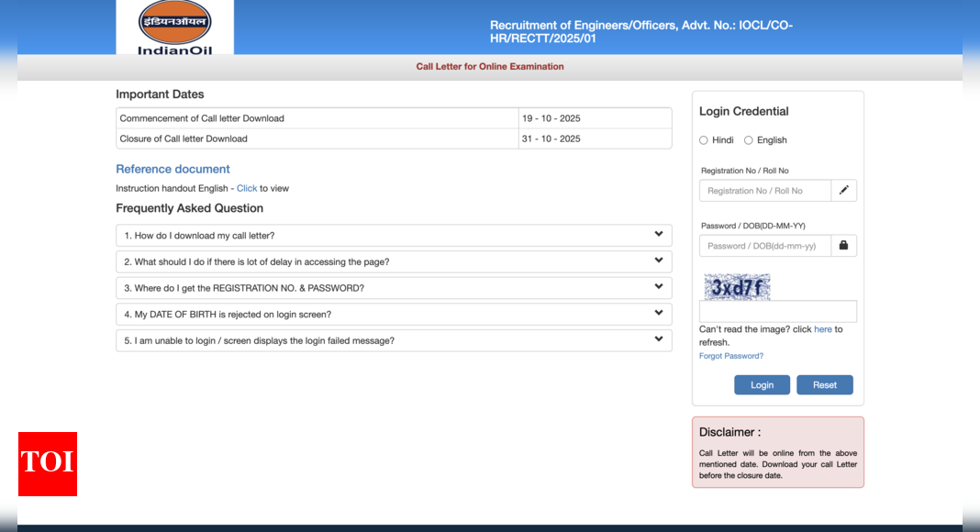Click the pencil icon beside Registration No field
The height and width of the screenshot is (532, 980).
tap(843, 191)
